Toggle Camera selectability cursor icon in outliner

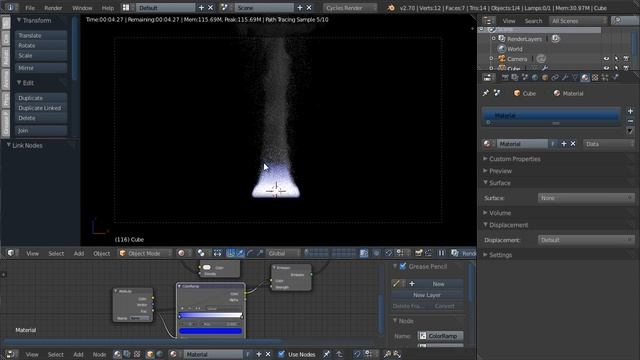coord(616,59)
